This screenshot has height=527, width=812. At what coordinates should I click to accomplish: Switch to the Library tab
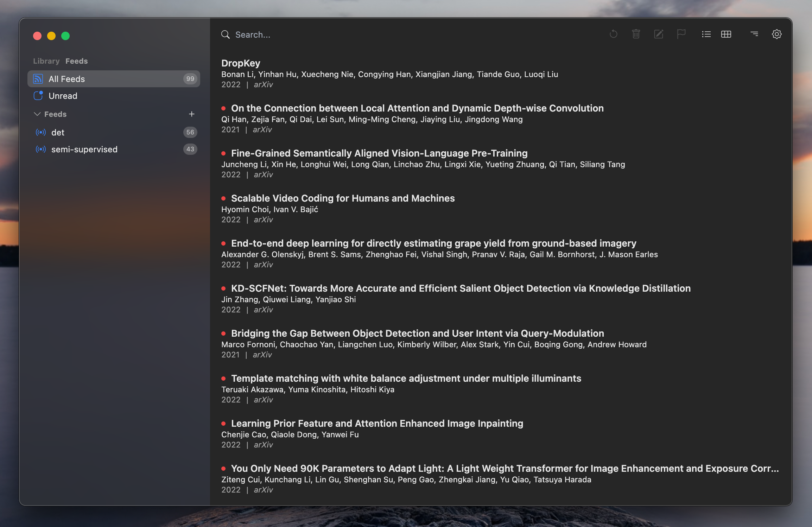click(x=46, y=61)
